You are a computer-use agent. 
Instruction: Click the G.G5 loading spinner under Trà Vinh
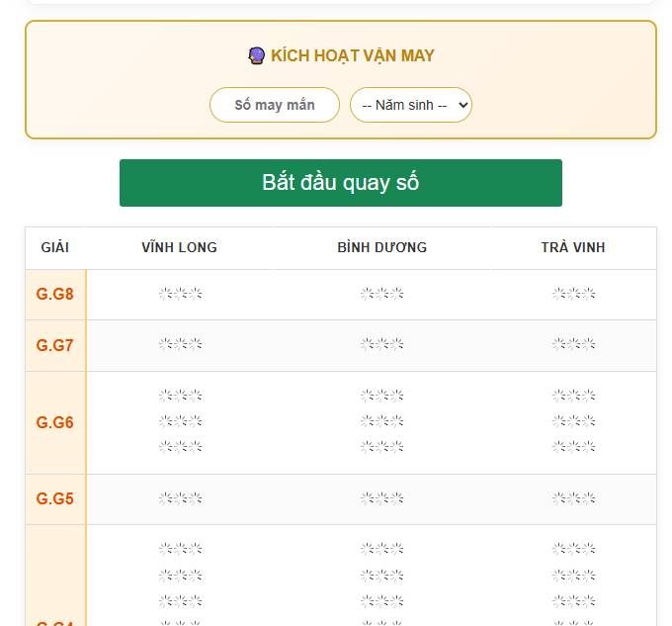click(x=573, y=498)
